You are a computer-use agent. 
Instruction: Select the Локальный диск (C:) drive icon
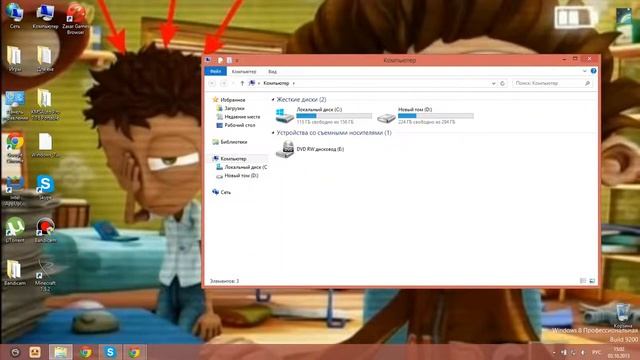pos(284,116)
